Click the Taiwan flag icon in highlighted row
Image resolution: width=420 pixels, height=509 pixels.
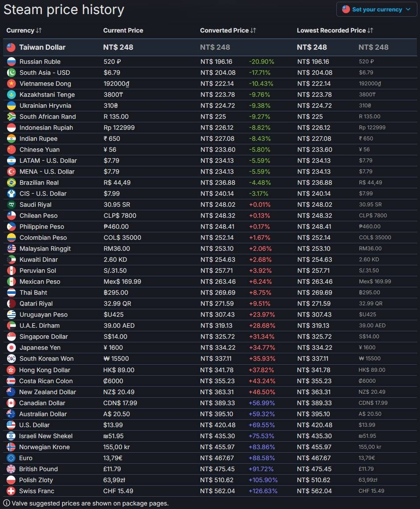point(11,48)
